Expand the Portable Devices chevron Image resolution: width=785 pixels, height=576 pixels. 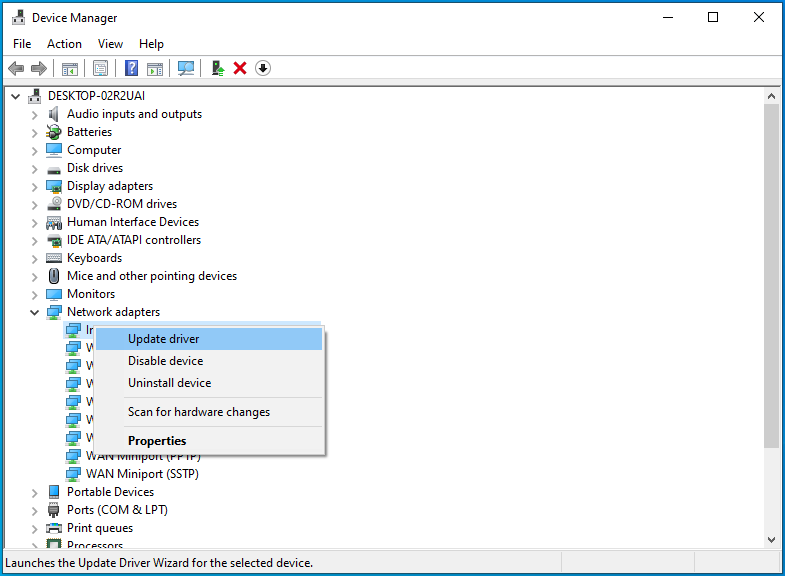tap(35, 493)
